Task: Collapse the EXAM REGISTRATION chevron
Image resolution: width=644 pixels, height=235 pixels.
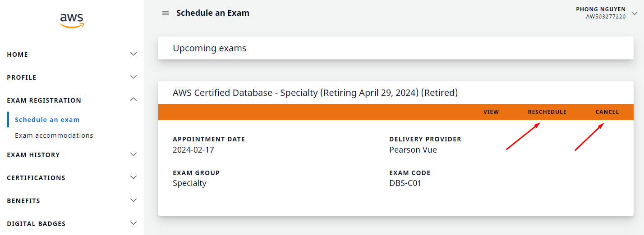Action: (x=133, y=100)
